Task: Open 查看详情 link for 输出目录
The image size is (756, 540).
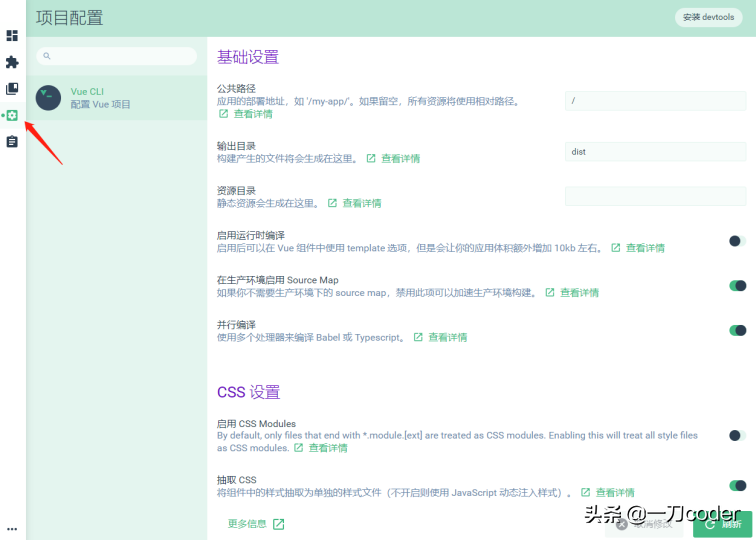Action: [x=393, y=158]
